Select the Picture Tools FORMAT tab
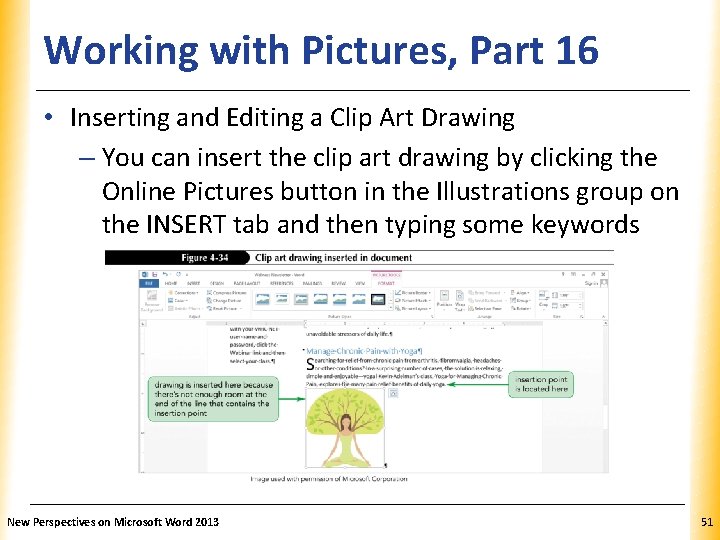Screen dimensions: 720x540 click(386, 283)
